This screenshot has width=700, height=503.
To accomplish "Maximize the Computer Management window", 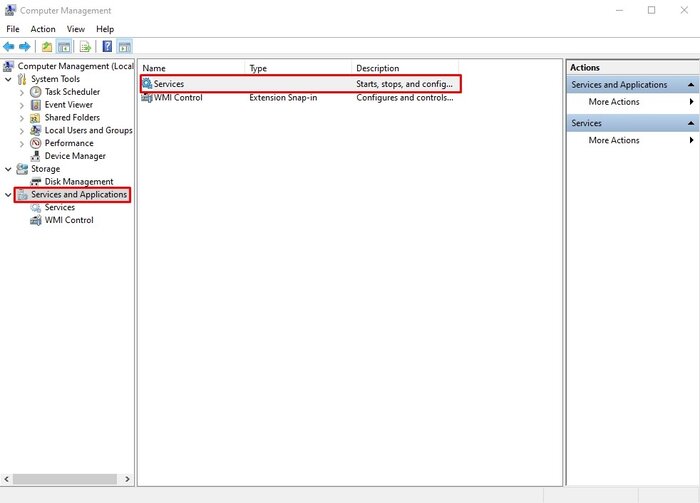I will pos(651,10).
